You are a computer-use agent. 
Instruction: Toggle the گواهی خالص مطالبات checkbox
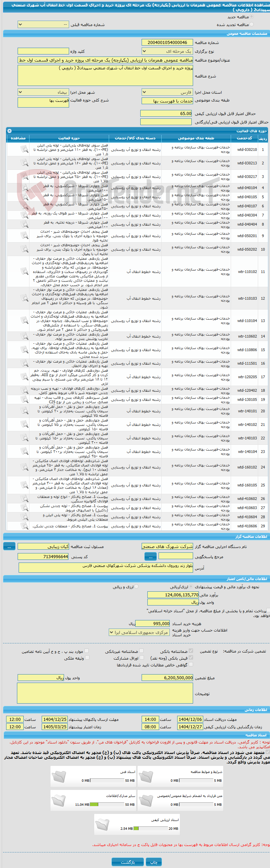coord(191,664)
